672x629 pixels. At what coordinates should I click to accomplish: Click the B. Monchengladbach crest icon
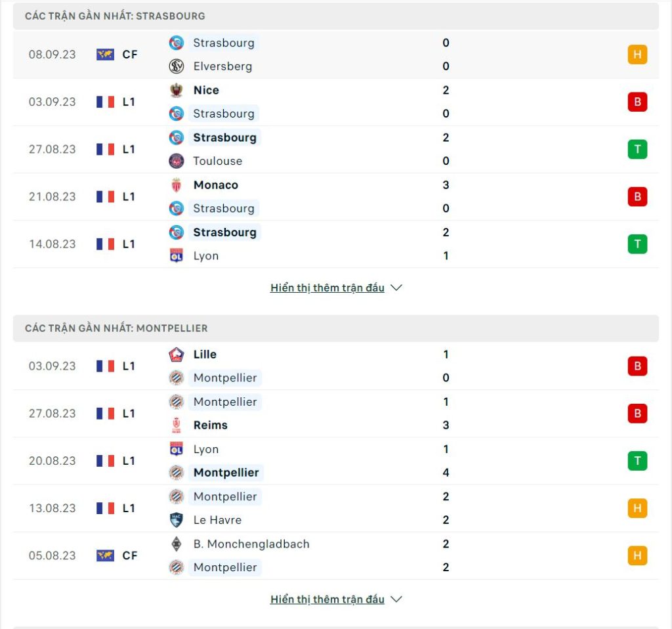[176, 544]
